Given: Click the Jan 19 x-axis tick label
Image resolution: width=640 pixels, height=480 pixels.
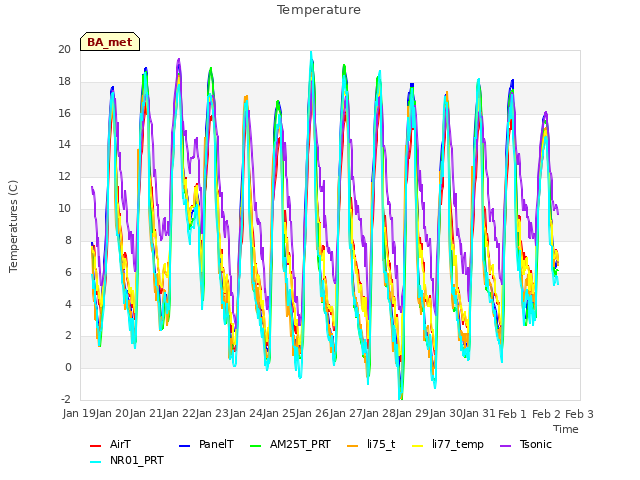Looking at the screenshot, I should pos(79,413).
